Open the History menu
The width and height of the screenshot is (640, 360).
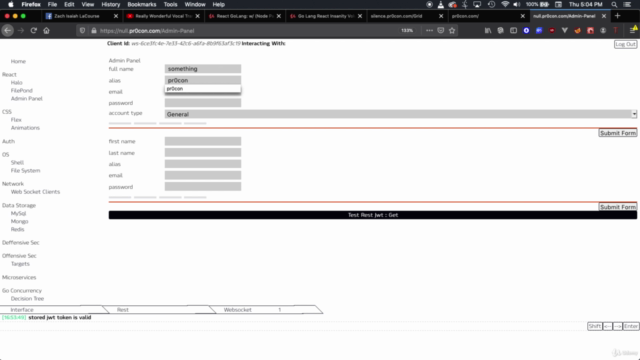point(111,4)
